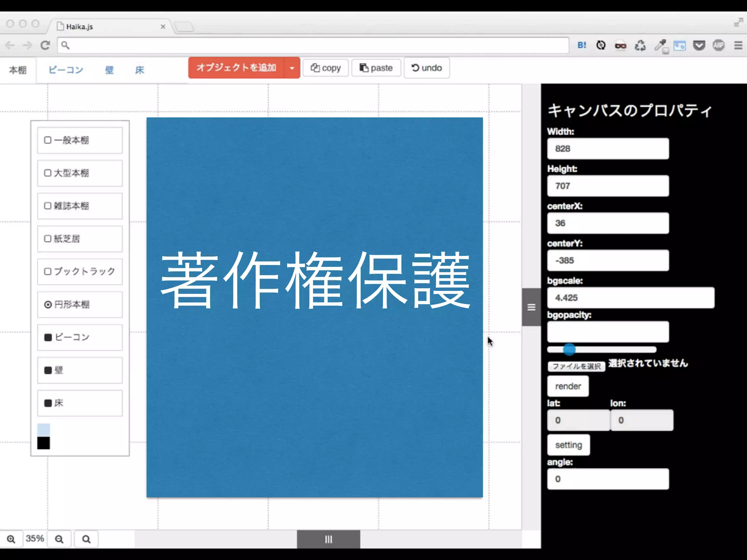
Task: Click the paste button
Action: pos(376,68)
